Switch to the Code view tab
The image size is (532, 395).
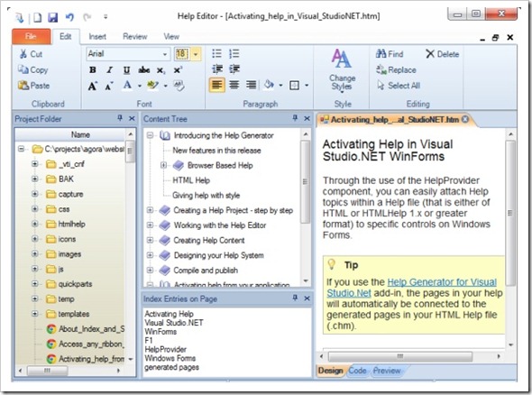click(x=357, y=371)
